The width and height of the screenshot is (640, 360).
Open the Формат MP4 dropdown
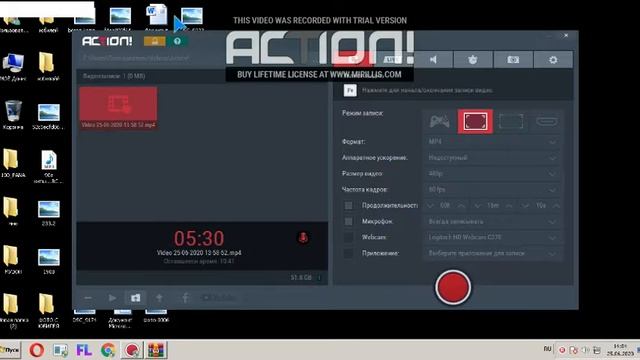click(x=492, y=142)
